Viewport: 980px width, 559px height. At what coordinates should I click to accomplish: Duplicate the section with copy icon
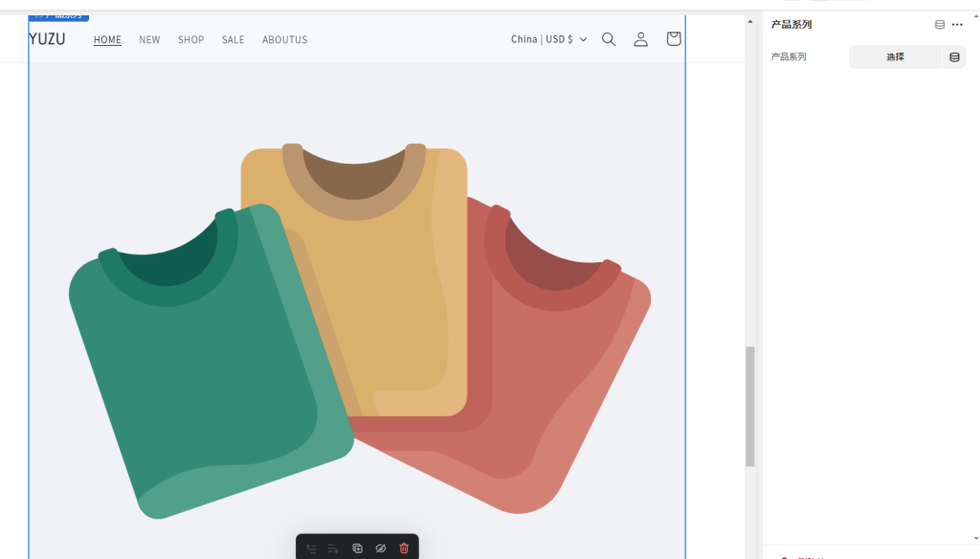click(x=357, y=548)
